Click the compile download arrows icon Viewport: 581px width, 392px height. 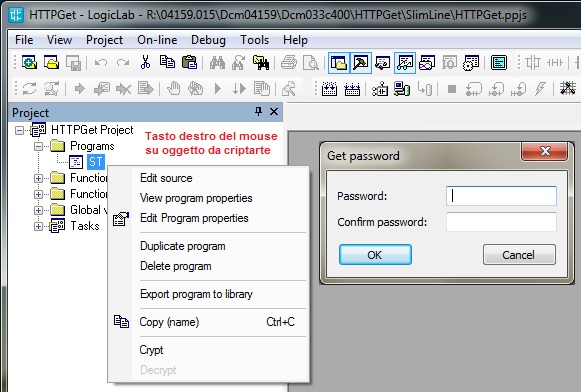coord(329,89)
